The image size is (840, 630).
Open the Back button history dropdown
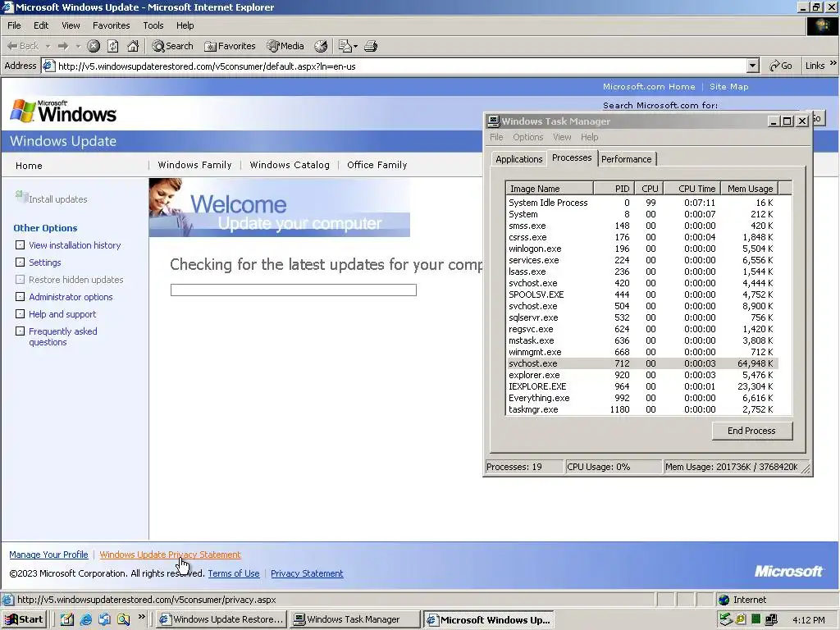click(x=48, y=47)
